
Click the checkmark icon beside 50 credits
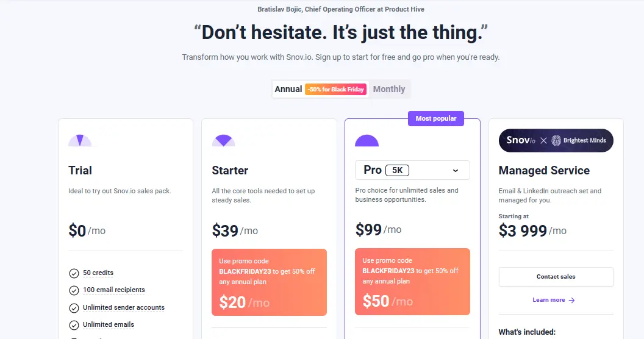(x=74, y=273)
